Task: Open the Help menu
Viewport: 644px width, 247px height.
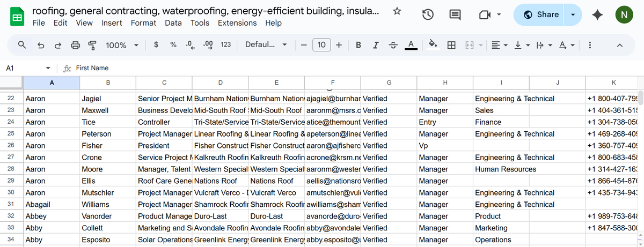Action: 273,23
